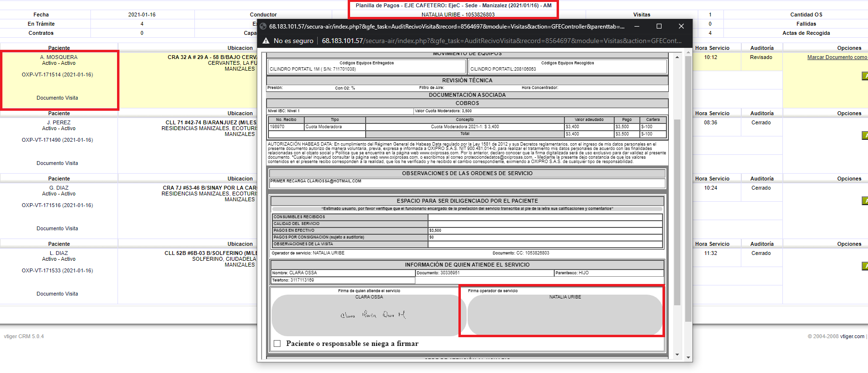This screenshot has height=373, width=868.
Task: Click 'Cuota Moderadora 2021-1: $ 3,400' concept cell
Action: pyautogui.click(x=465, y=127)
